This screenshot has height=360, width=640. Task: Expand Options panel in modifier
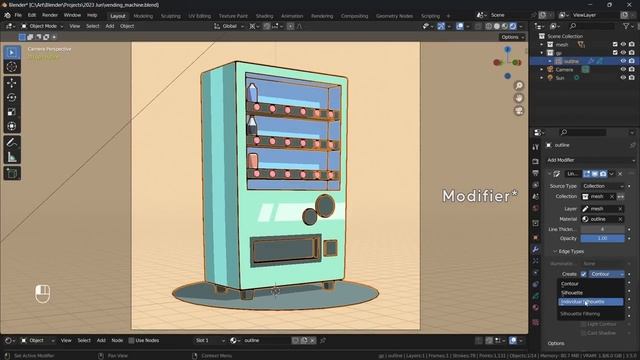556,344
